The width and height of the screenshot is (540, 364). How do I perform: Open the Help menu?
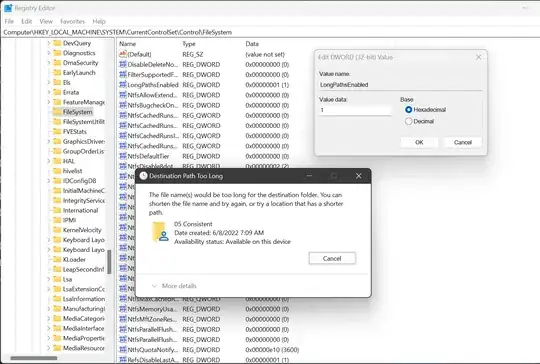click(99, 21)
